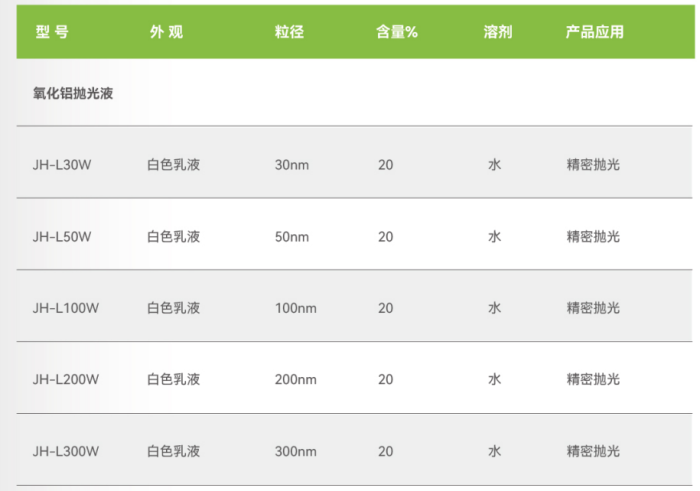
Task: Click model JH-L200W
Action: [66, 379]
